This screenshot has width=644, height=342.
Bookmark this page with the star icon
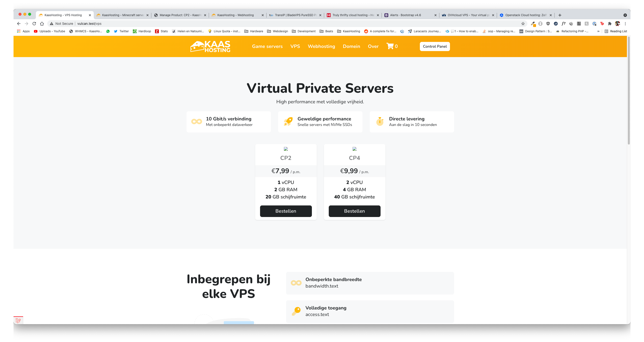coord(523,24)
